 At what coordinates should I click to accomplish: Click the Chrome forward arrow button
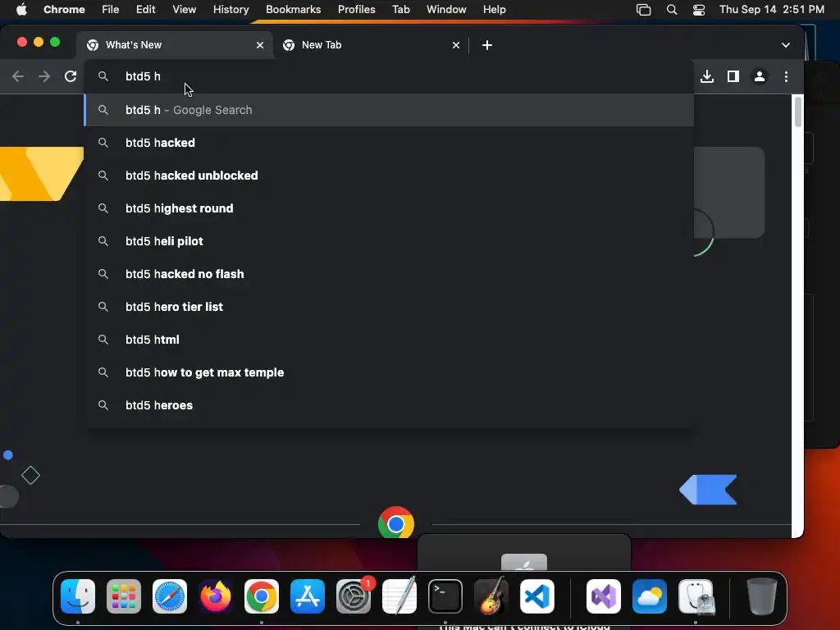point(44,76)
